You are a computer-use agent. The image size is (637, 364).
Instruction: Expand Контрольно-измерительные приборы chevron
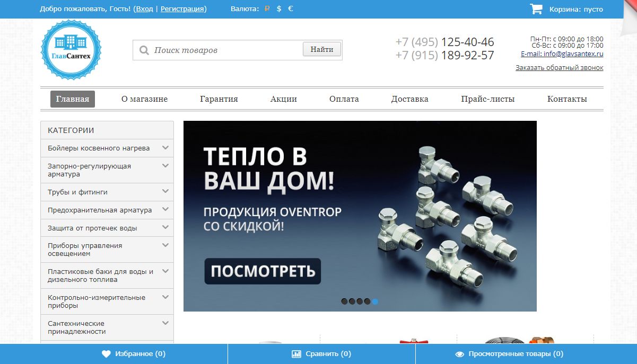[x=165, y=297]
